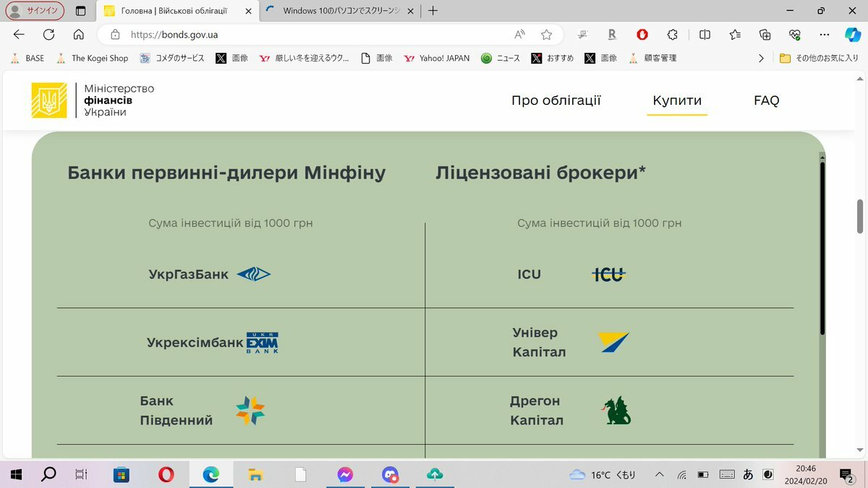Open Browser essentials heart icon
The image size is (868, 488).
click(795, 34)
